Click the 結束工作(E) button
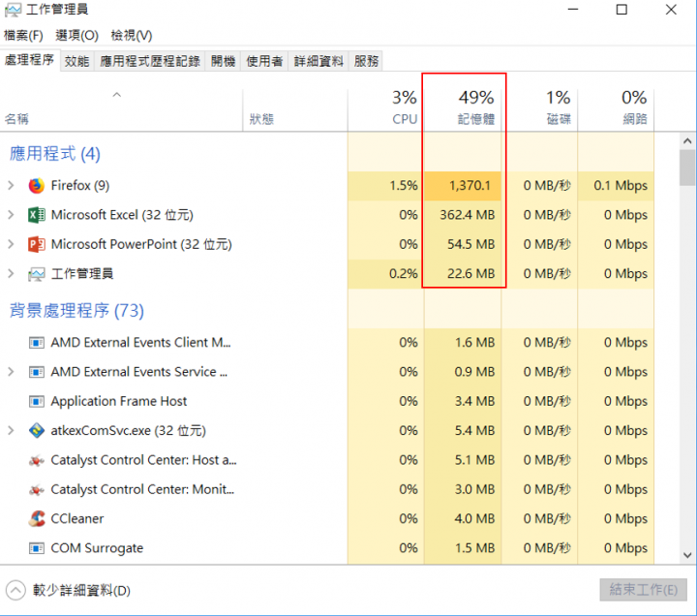The image size is (697, 616). (x=643, y=590)
